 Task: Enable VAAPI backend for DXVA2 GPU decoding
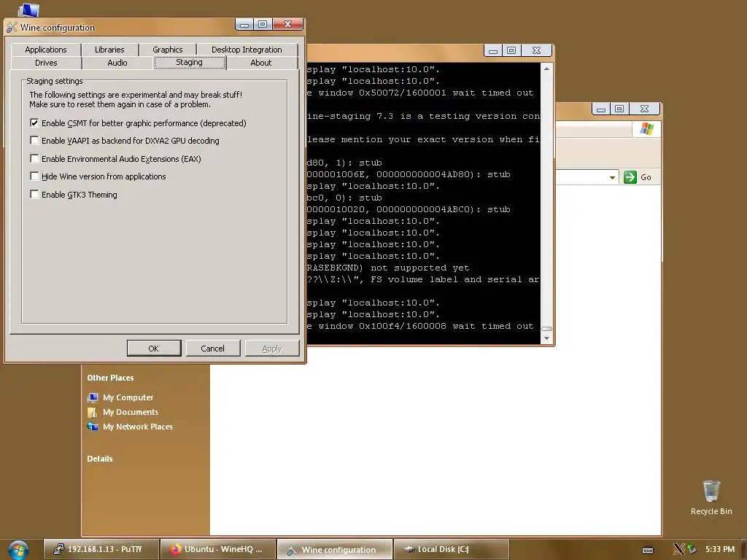pos(34,141)
